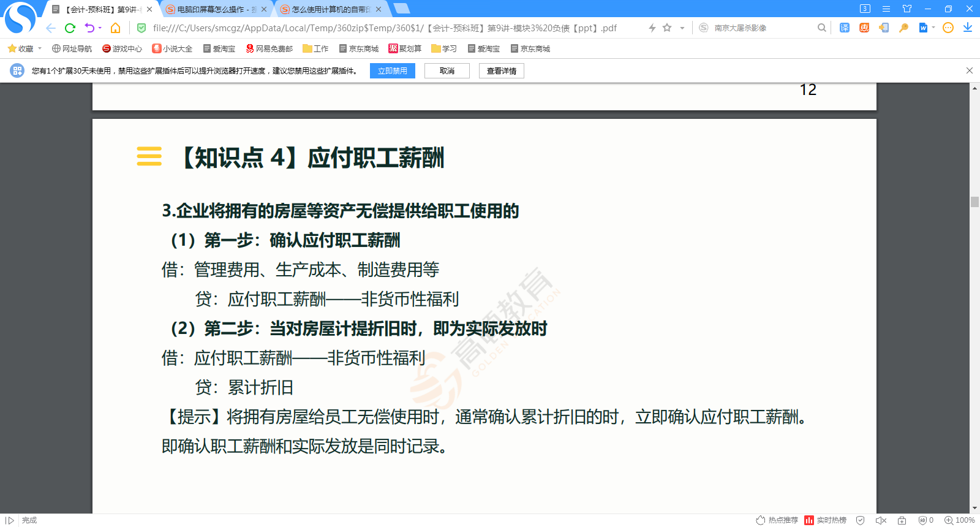
Task: Click the send to phone icon
Action: point(884,28)
